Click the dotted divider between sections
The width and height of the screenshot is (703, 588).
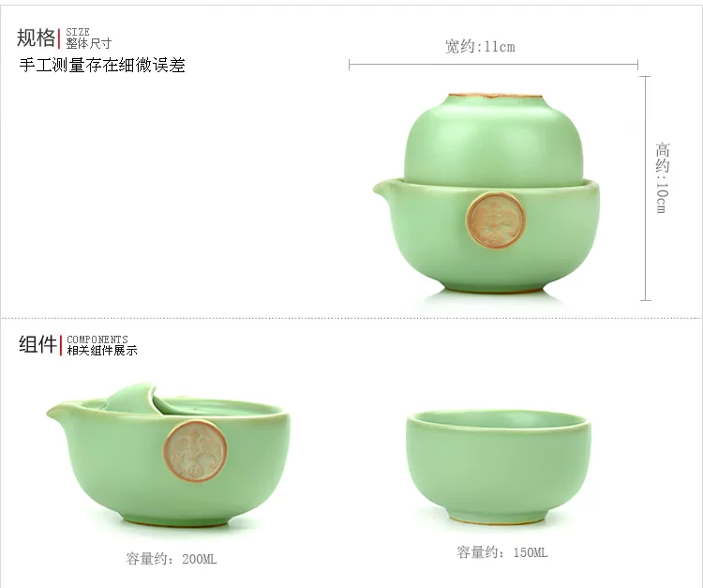[x=351, y=318]
